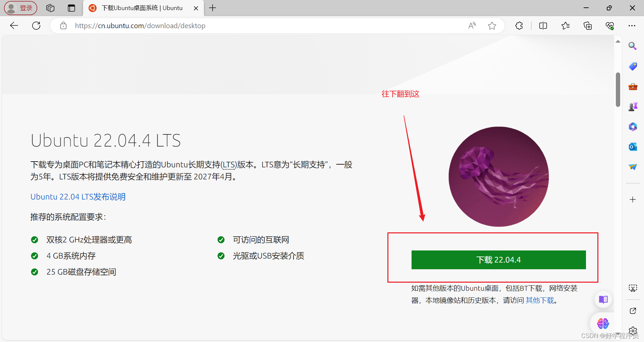Open a new browser tab
Viewport: 644px width, 342px height.
212,8
